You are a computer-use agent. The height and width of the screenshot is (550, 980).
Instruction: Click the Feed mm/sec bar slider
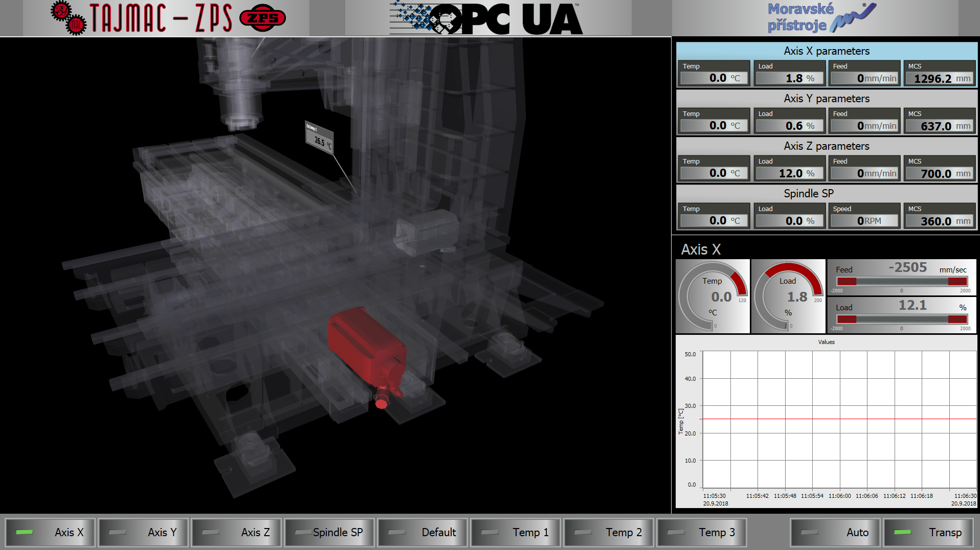pyautogui.click(x=901, y=282)
